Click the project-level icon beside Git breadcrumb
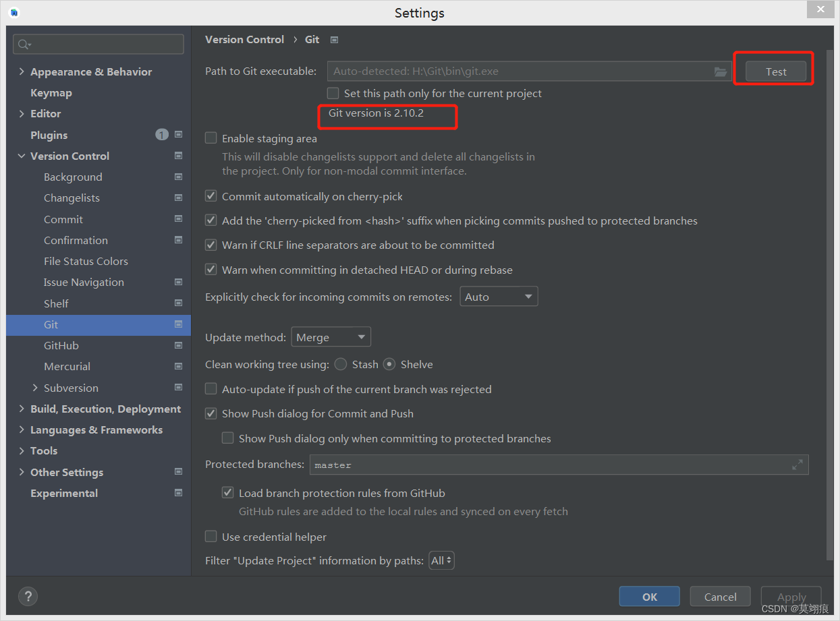Screen dimensions: 840x621 [334, 40]
